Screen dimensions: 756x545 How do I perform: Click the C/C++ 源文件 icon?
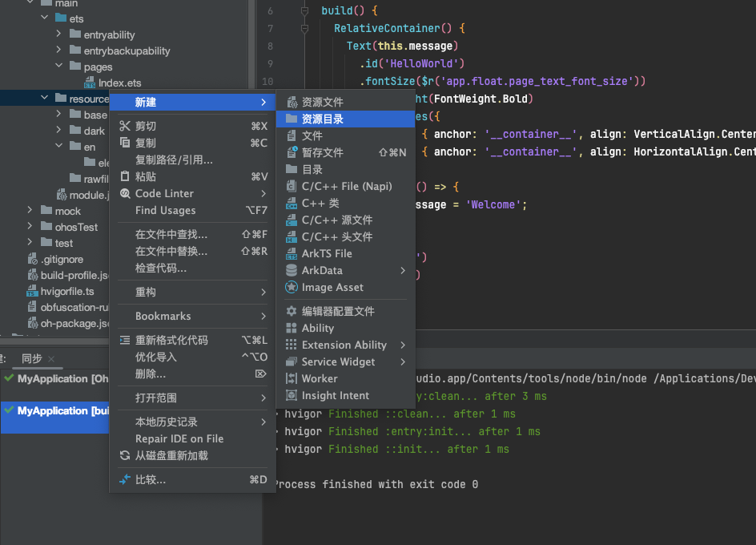(x=292, y=220)
